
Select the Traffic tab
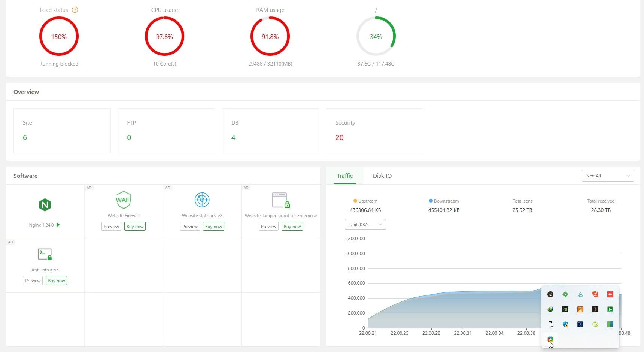point(344,176)
